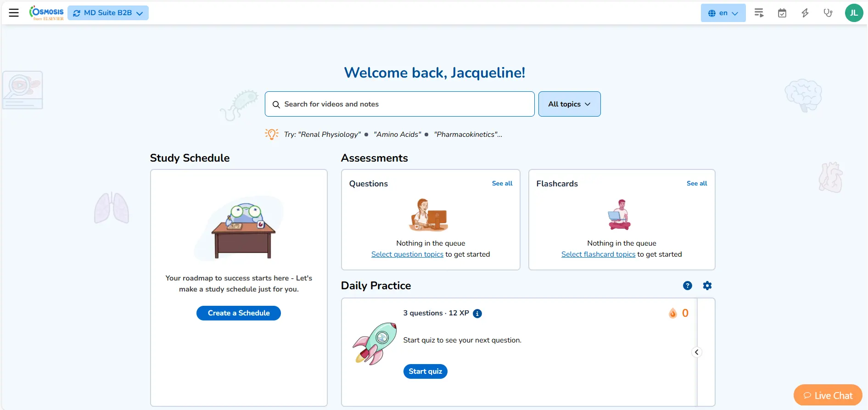
Task: Open the en language selector
Action: (722, 13)
